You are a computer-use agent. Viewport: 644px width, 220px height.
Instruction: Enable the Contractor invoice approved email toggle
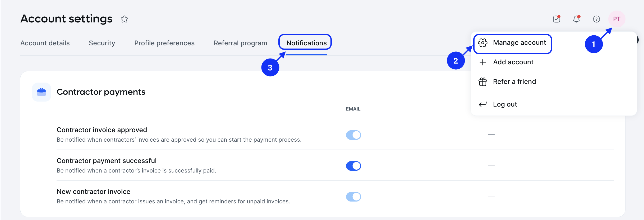tap(353, 135)
